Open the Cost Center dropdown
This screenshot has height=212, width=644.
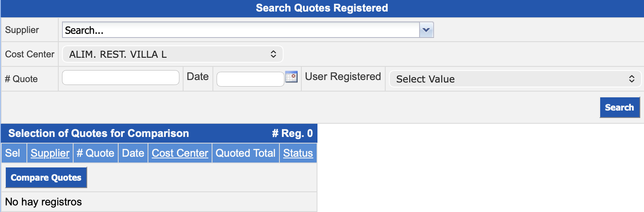[173, 54]
